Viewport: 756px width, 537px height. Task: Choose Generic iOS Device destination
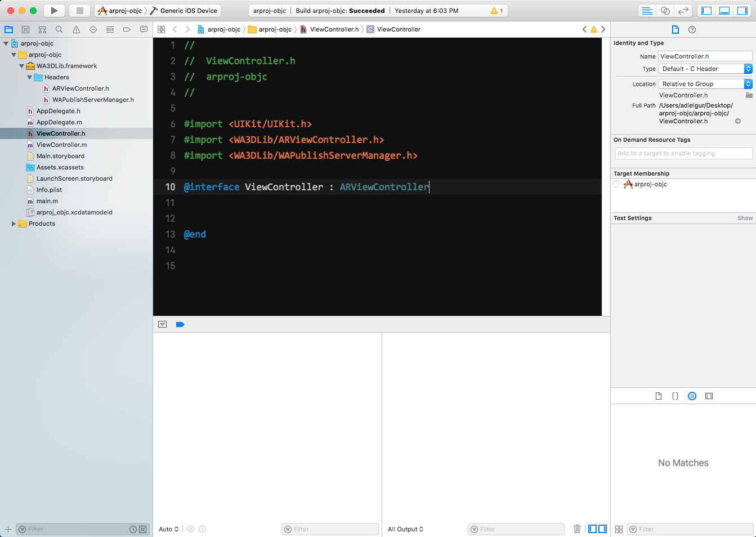coord(184,11)
